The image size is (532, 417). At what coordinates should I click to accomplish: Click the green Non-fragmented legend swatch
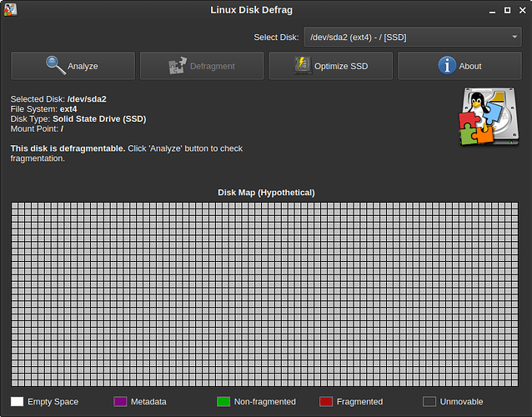[x=223, y=402]
